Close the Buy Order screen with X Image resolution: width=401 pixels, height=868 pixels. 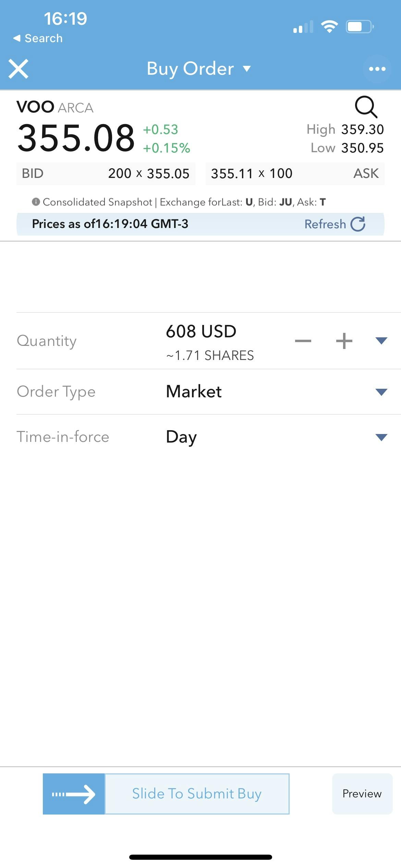pos(19,69)
